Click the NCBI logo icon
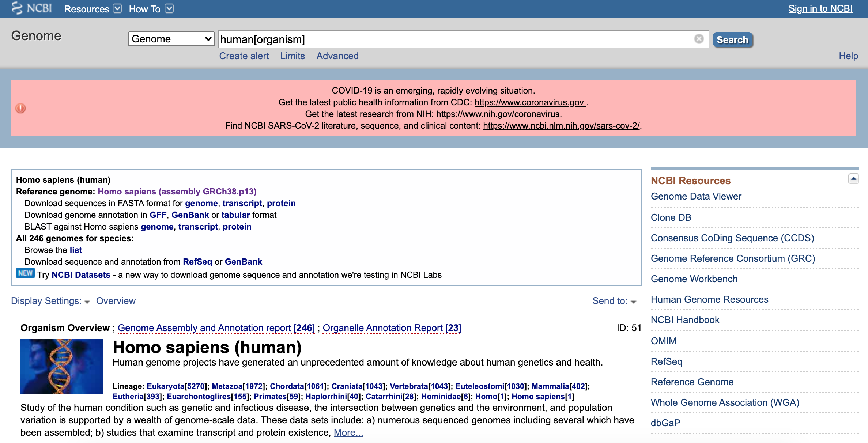Screen dimensions: 868x443 click(x=31, y=8)
